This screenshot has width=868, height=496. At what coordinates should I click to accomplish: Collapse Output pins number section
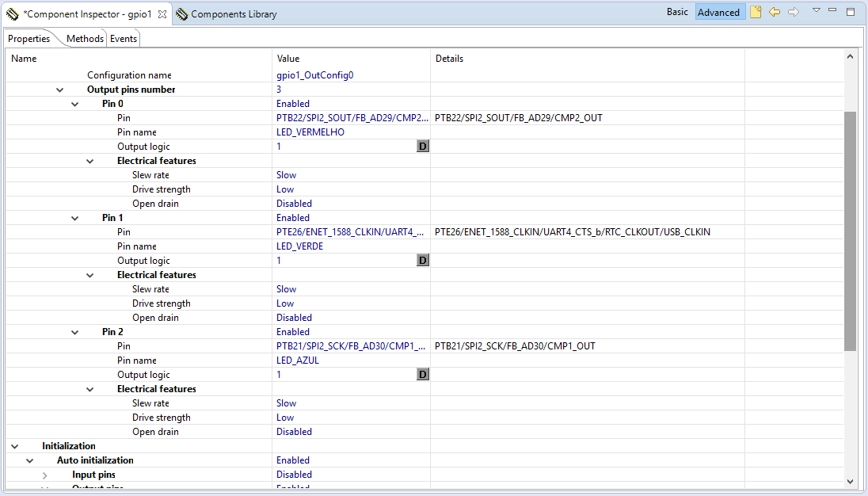click(60, 90)
